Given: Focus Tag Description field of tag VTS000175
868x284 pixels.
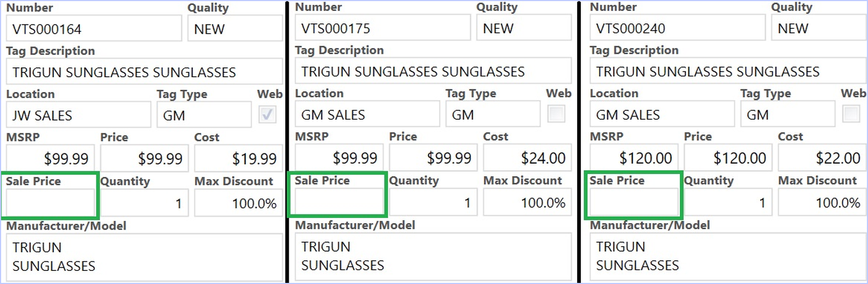Looking at the screenshot, I should pos(433,71).
